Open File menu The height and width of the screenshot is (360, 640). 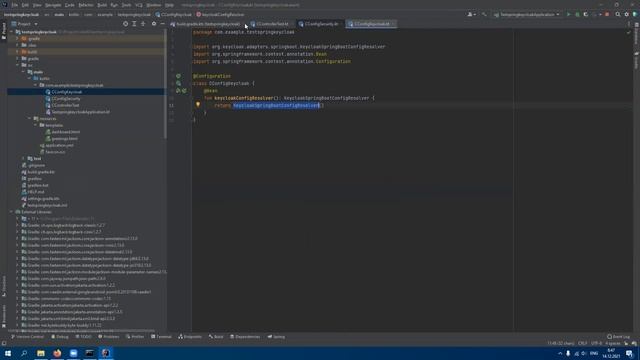[15, 5]
